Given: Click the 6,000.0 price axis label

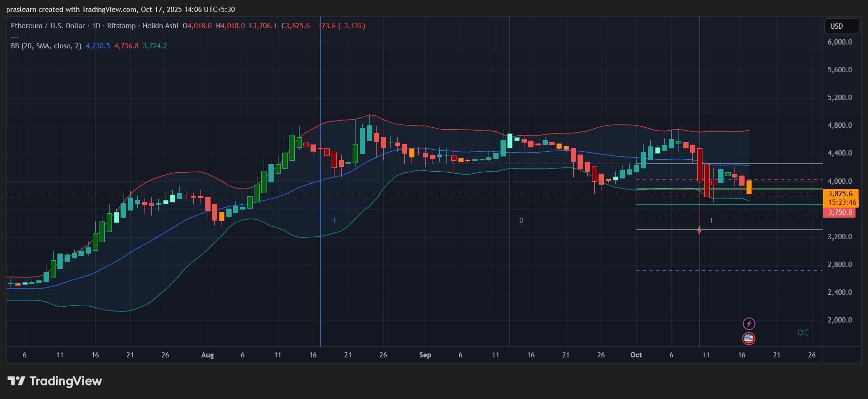Looking at the screenshot, I should tap(840, 42).
